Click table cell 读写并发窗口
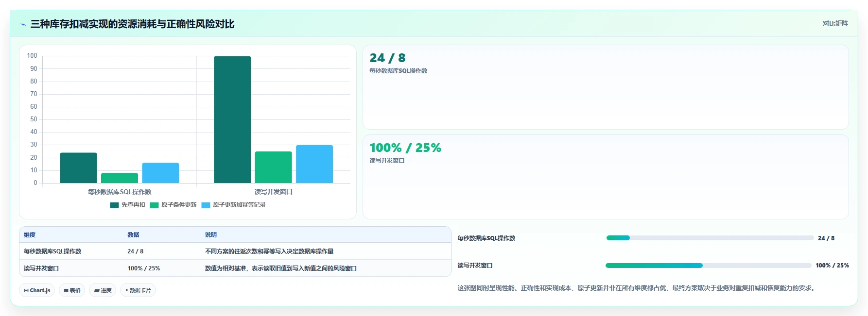The image size is (868, 316). click(x=41, y=268)
